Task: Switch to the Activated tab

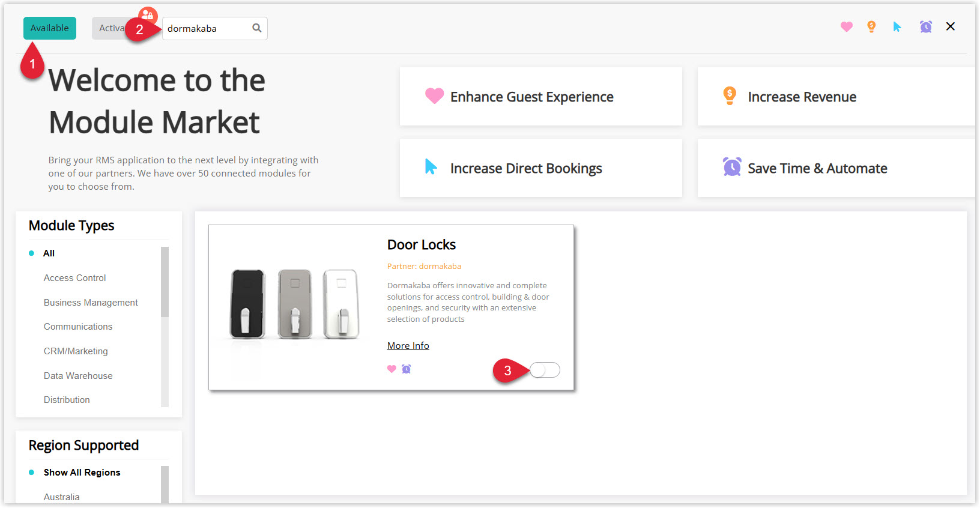Action: click(112, 28)
